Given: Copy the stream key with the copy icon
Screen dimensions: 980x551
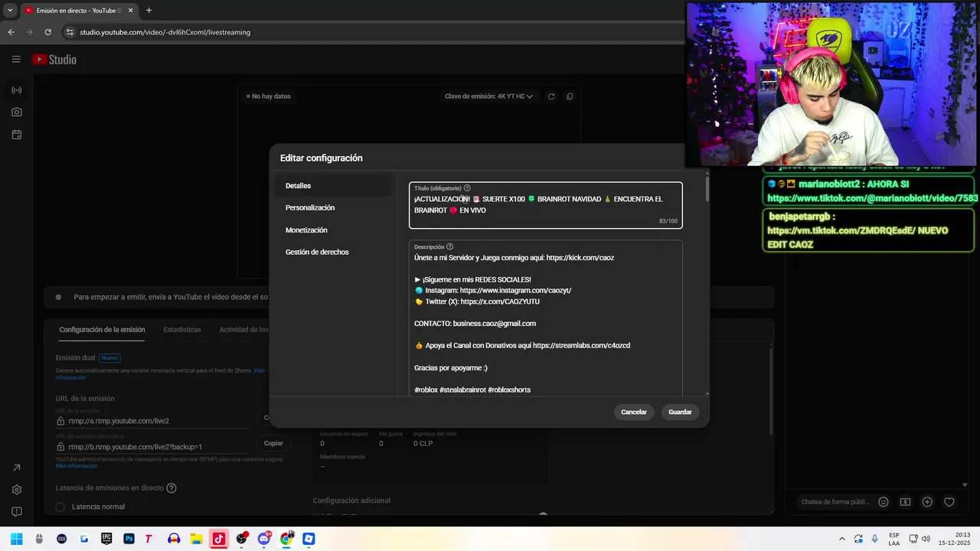Looking at the screenshot, I should click(x=569, y=96).
